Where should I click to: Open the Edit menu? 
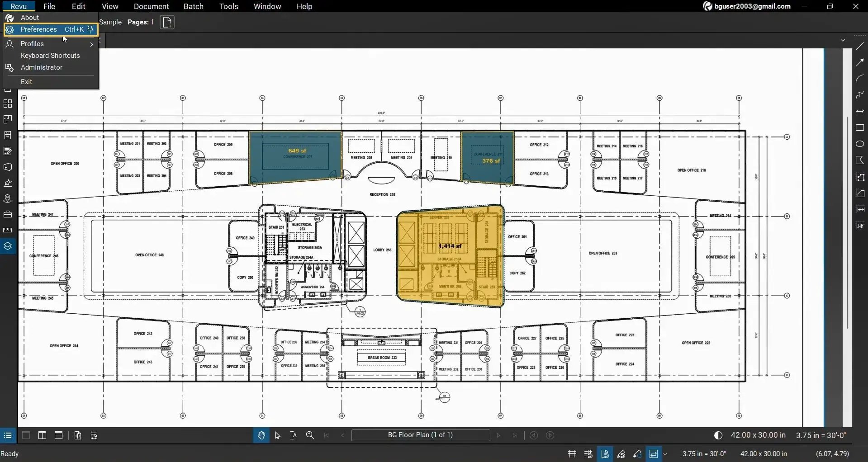pos(79,6)
